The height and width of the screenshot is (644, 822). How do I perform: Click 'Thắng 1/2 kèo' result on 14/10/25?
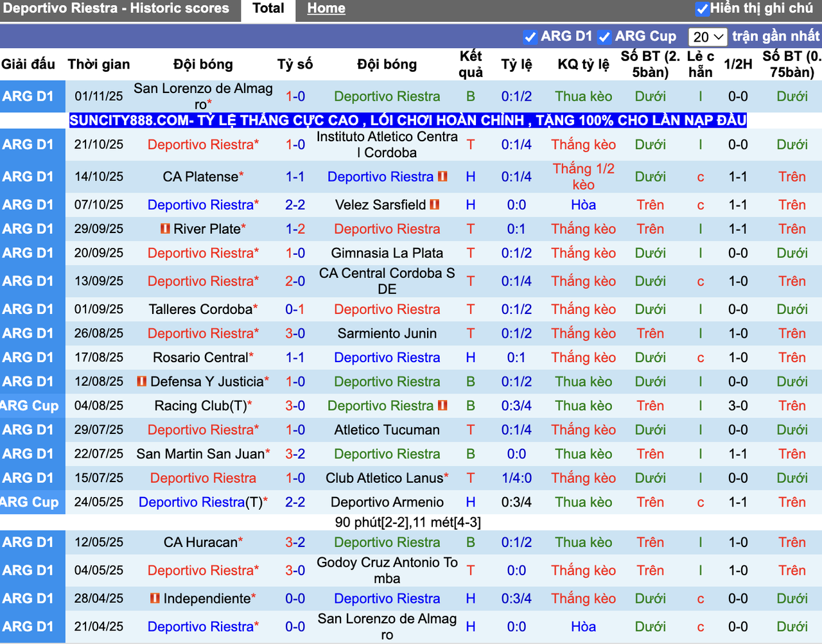coord(584,177)
